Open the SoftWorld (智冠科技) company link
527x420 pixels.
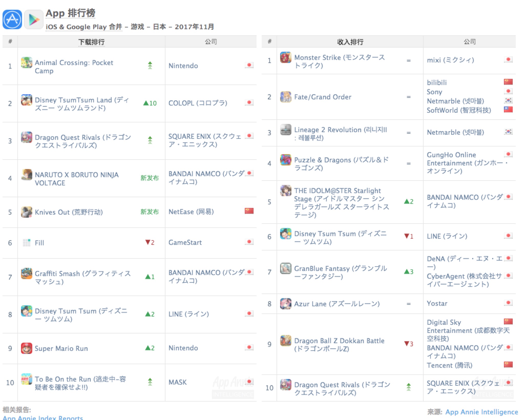click(x=459, y=110)
